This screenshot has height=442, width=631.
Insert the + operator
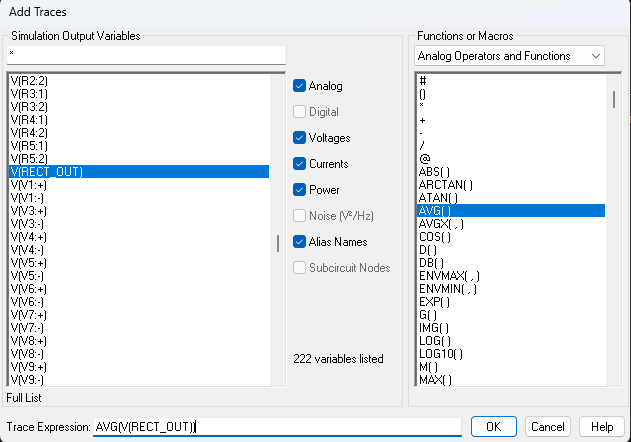pos(511,120)
